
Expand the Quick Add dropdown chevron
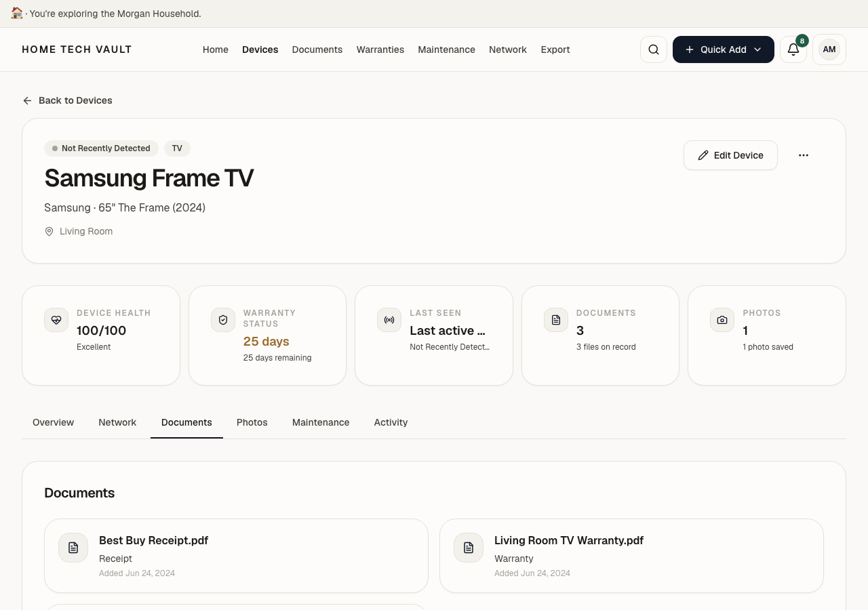[x=757, y=49]
